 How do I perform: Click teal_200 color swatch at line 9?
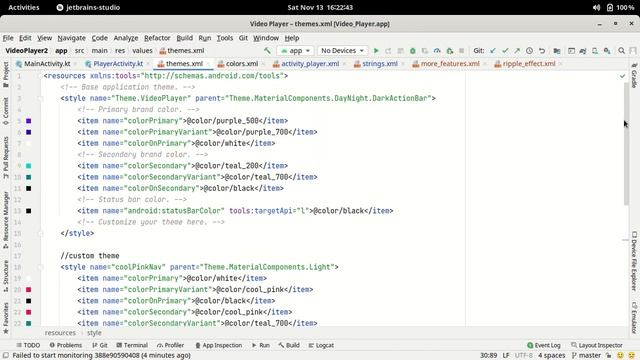tap(29, 166)
